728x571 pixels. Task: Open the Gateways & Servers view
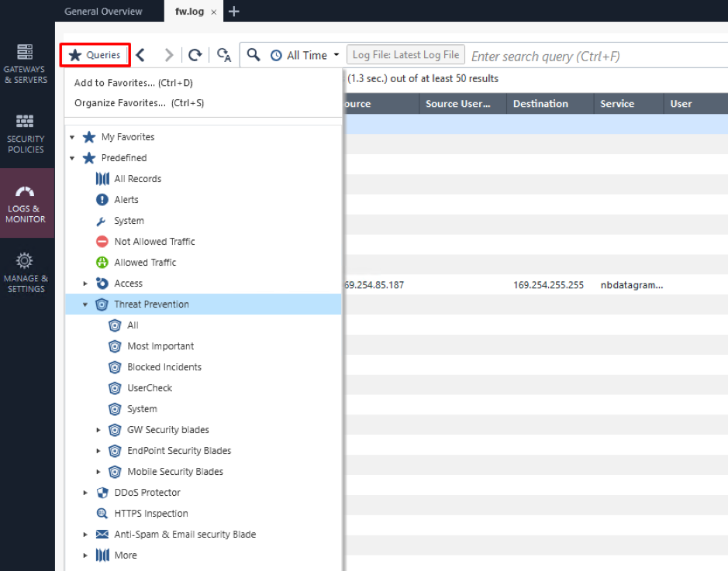pos(26,64)
